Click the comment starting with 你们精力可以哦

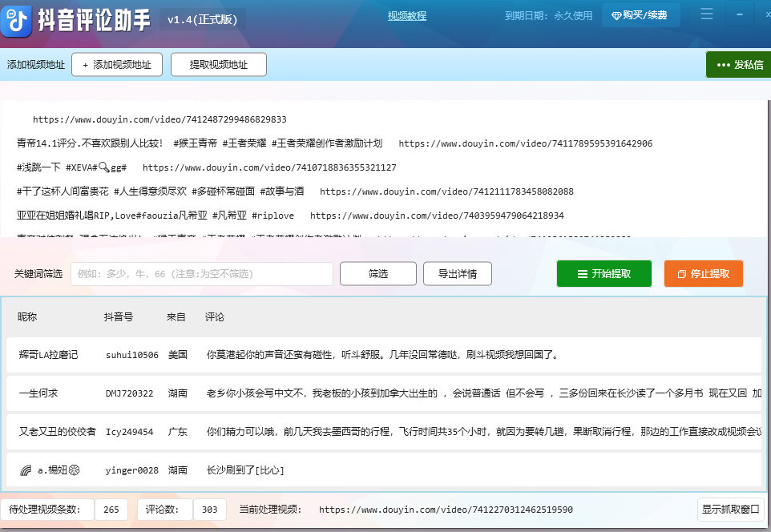point(484,432)
